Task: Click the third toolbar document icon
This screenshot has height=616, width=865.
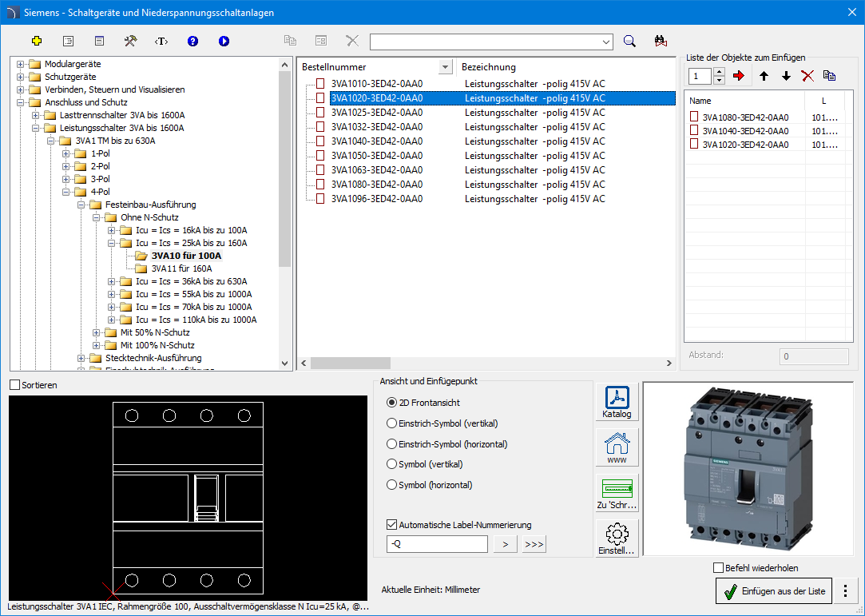Action: point(99,41)
